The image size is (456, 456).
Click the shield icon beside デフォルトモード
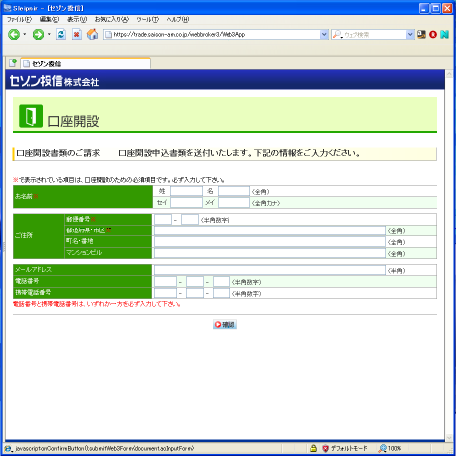click(325, 448)
